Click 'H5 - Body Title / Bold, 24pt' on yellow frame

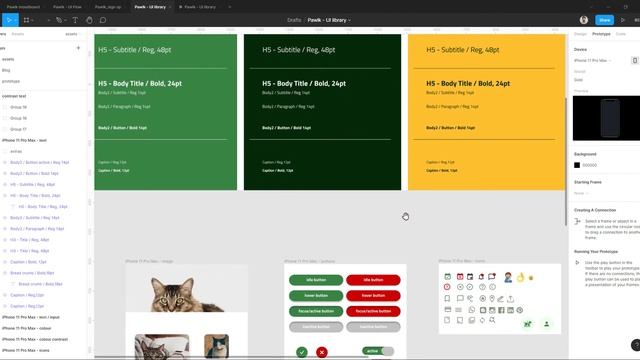[468, 83]
